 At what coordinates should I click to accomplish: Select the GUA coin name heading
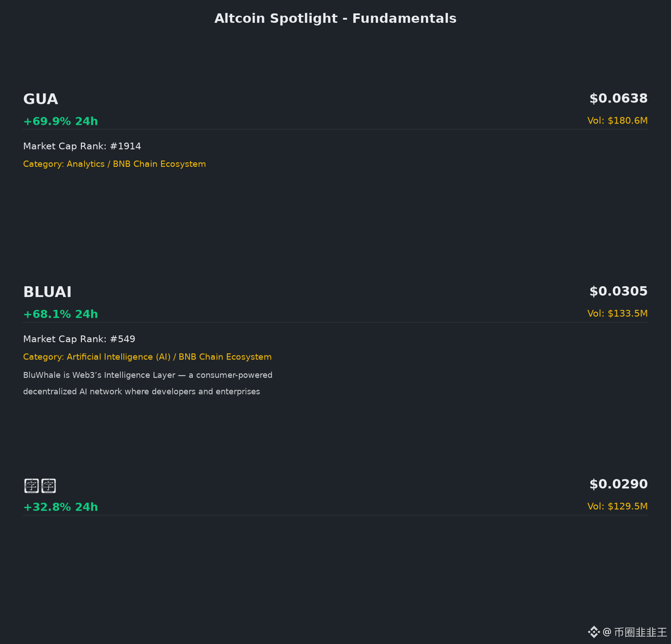[41, 99]
